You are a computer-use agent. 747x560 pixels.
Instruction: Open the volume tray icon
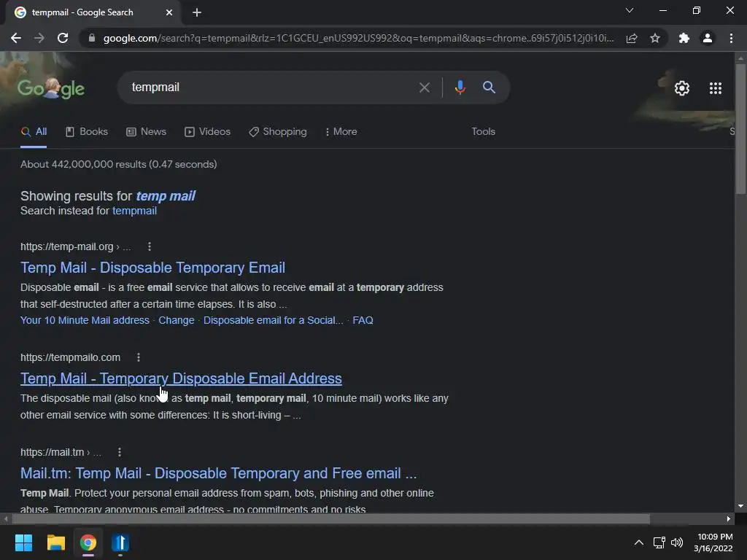[676, 542]
